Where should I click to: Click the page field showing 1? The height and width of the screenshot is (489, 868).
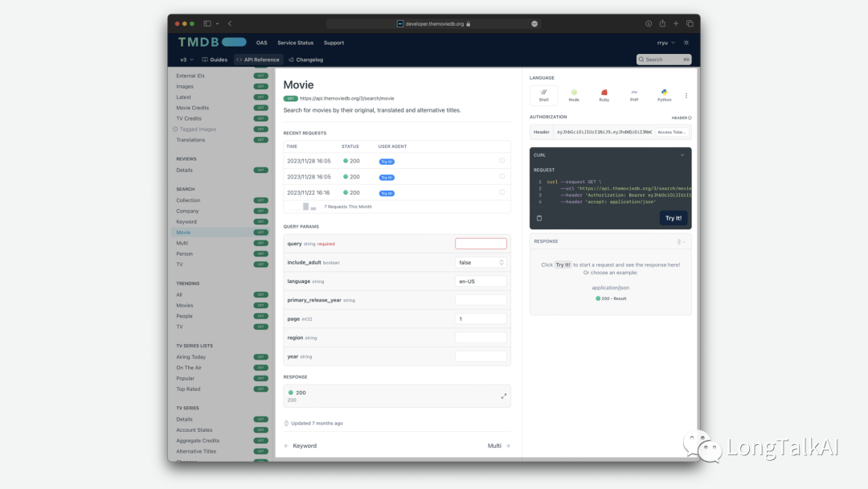click(481, 319)
